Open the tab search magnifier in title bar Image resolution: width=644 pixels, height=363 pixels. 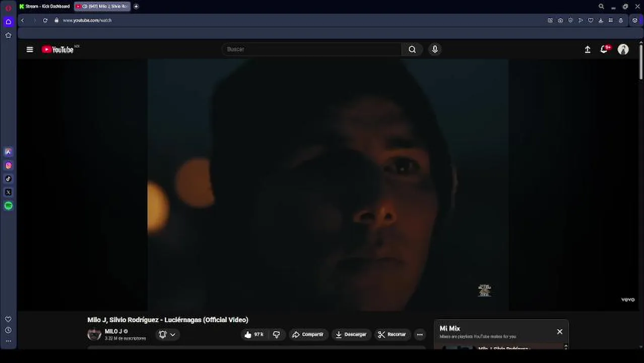(x=601, y=7)
